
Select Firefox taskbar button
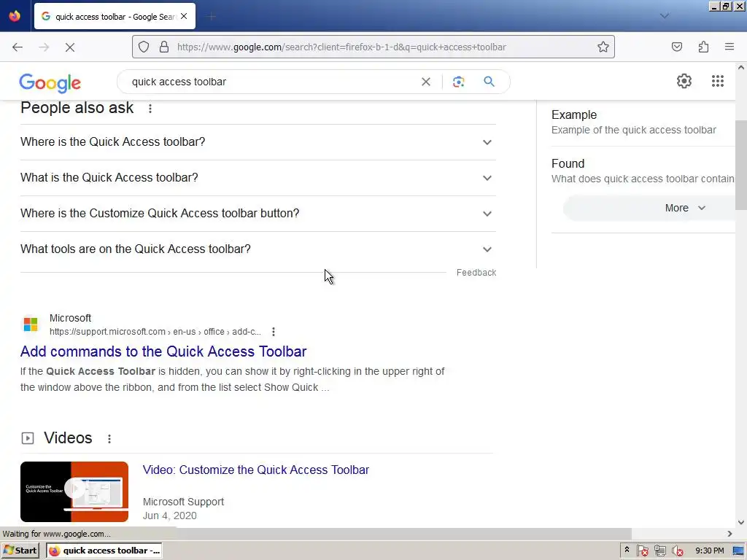[x=104, y=551]
